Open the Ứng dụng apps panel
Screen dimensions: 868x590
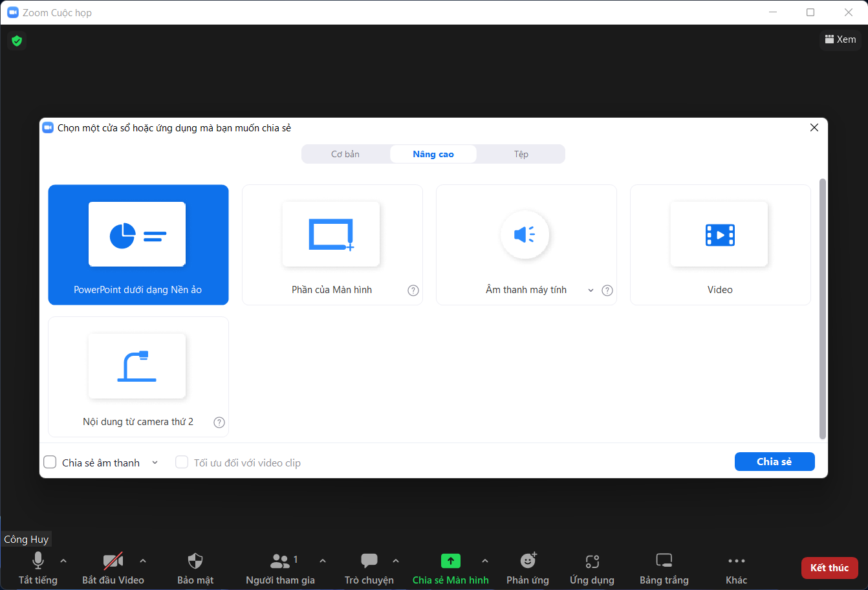(592, 567)
